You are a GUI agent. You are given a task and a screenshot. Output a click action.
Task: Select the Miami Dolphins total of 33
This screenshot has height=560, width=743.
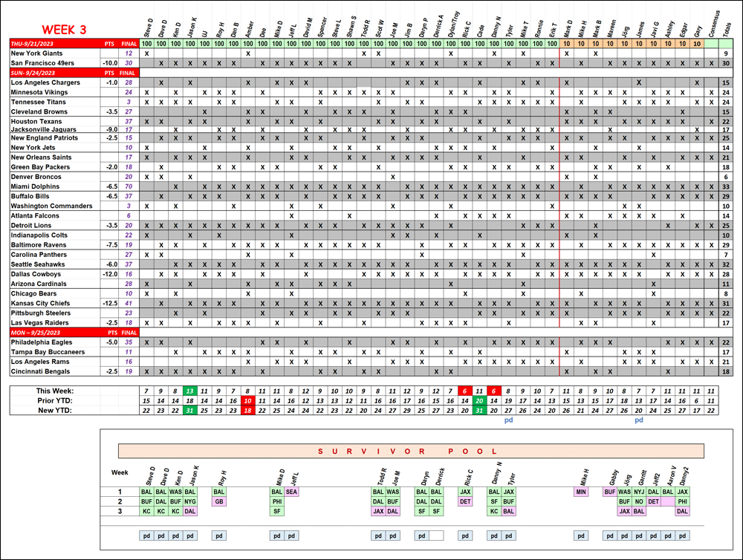pyautogui.click(x=725, y=186)
